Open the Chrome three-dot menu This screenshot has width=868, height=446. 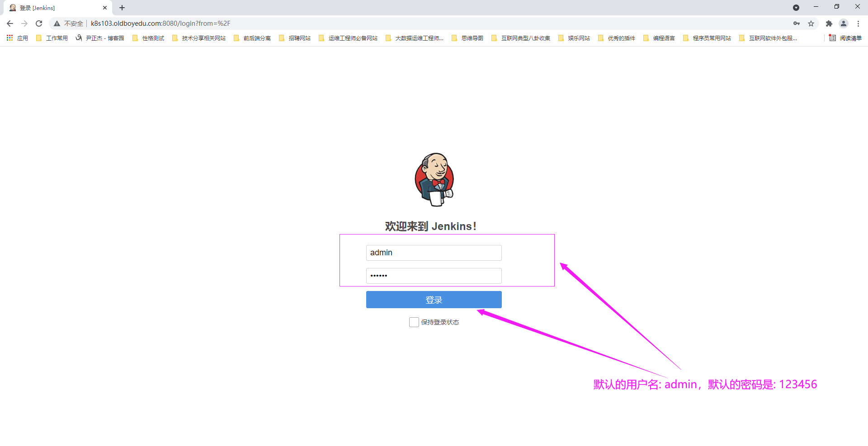tap(858, 23)
